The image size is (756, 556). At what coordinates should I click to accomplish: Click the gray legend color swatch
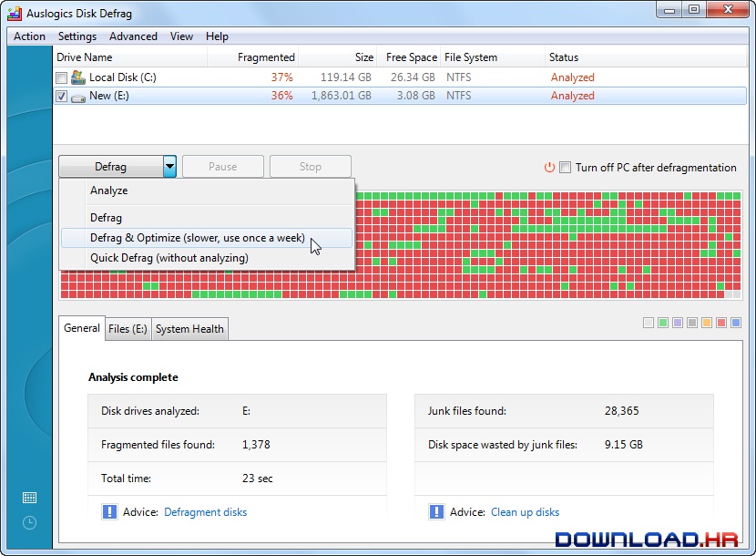click(x=692, y=323)
